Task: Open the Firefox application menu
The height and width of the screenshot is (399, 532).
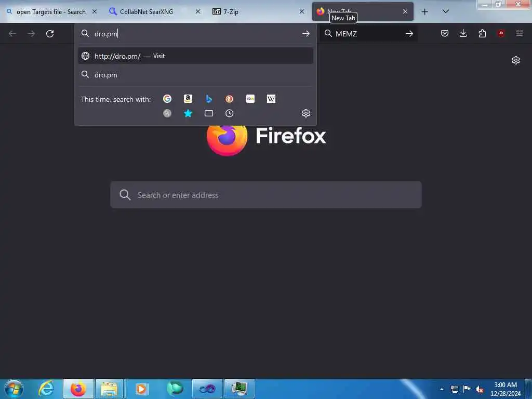Action: (520, 33)
